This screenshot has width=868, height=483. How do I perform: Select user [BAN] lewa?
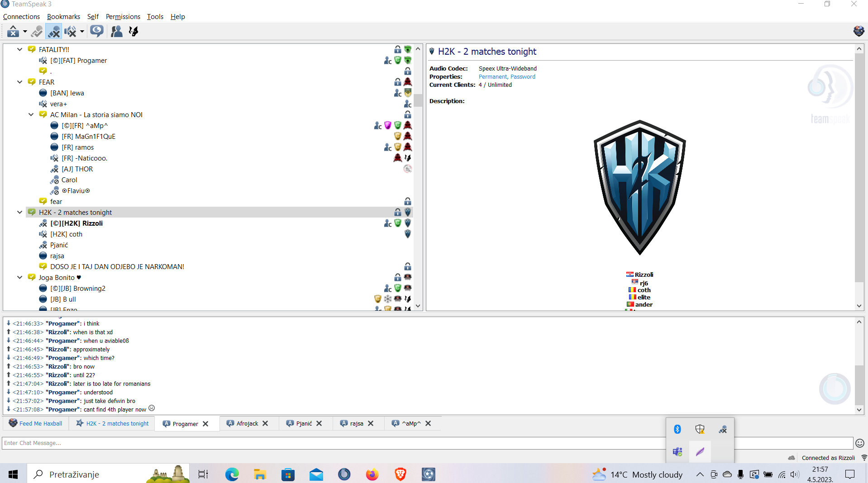(67, 93)
